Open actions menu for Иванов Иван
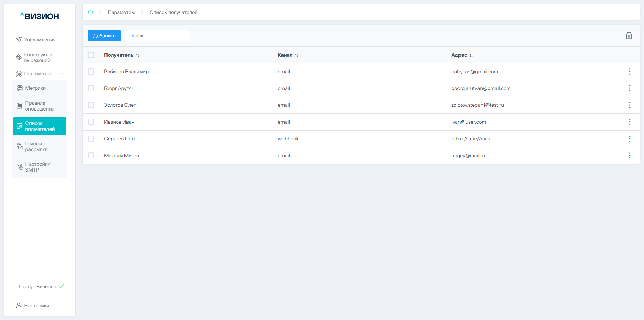The image size is (644, 320). [x=630, y=122]
